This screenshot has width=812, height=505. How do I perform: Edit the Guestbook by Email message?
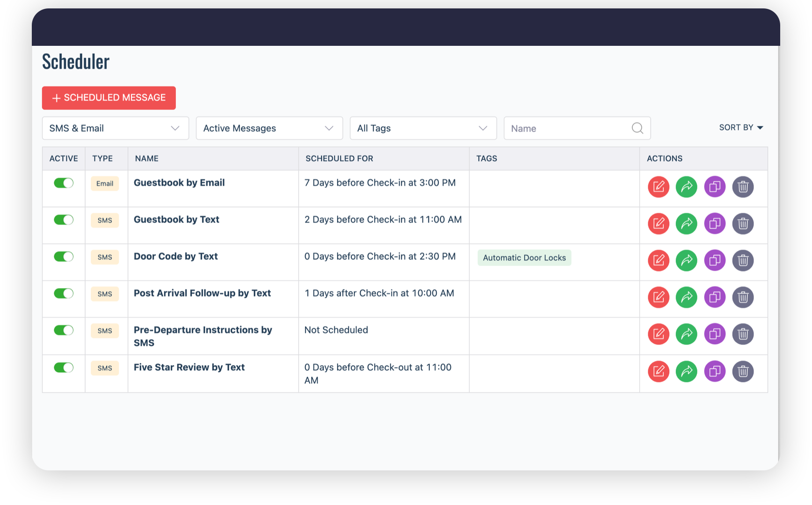[658, 187]
